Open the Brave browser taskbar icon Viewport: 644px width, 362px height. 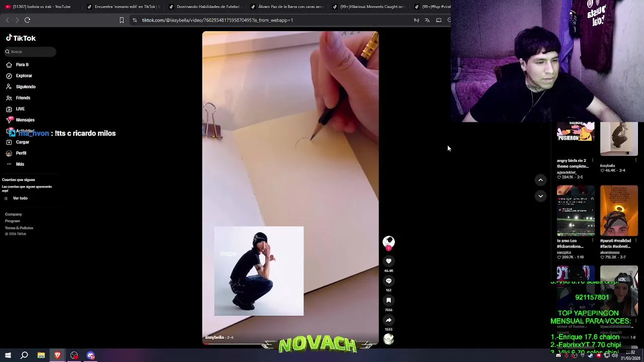(57, 355)
